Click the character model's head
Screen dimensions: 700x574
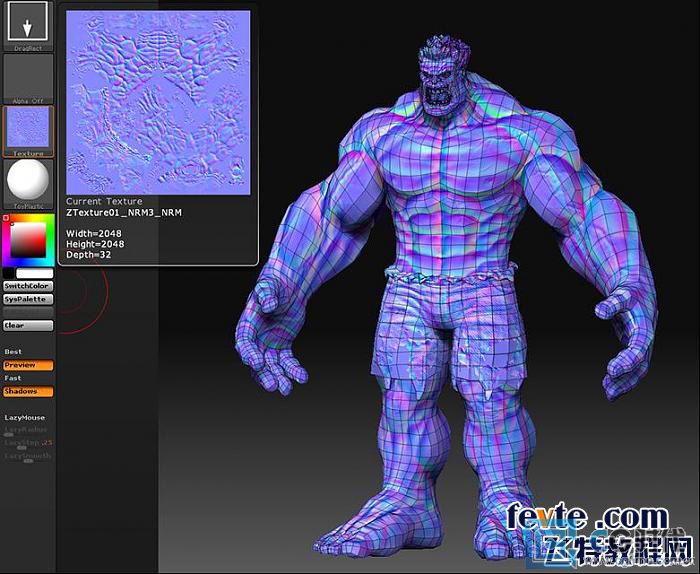[444, 78]
